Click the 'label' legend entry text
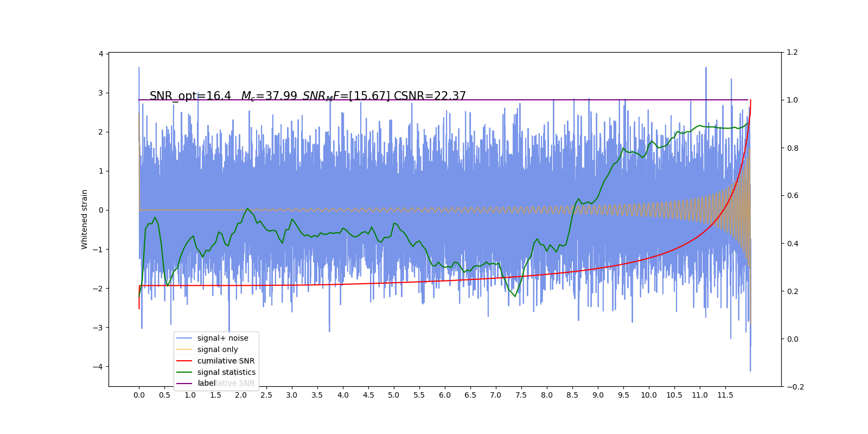Screen dimensions: 868x434 coord(207,383)
